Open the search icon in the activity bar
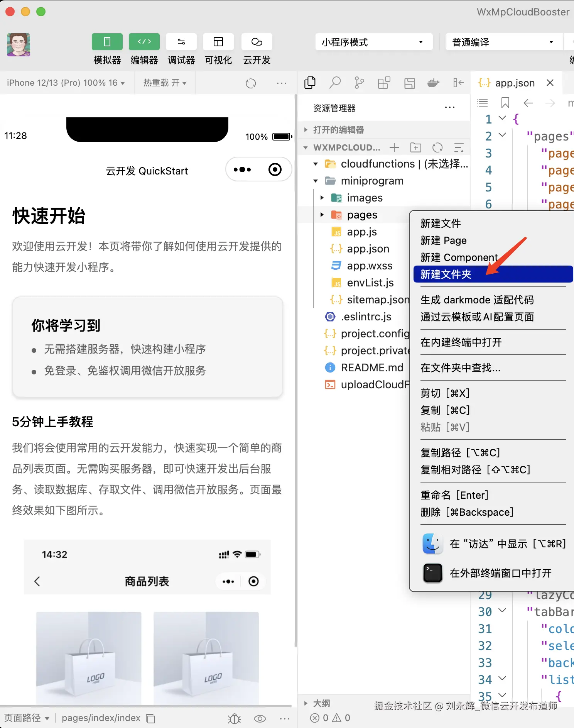Image resolution: width=574 pixels, height=728 pixels. click(x=335, y=83)
